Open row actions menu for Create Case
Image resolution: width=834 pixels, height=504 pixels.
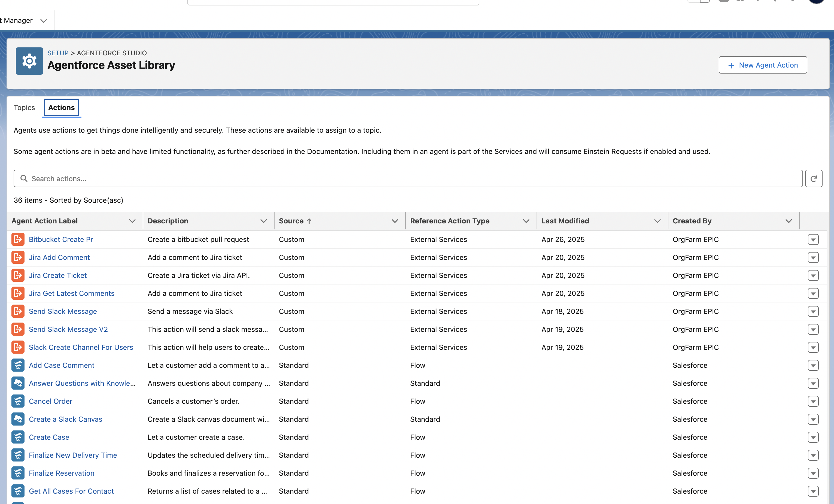(813, 437)
